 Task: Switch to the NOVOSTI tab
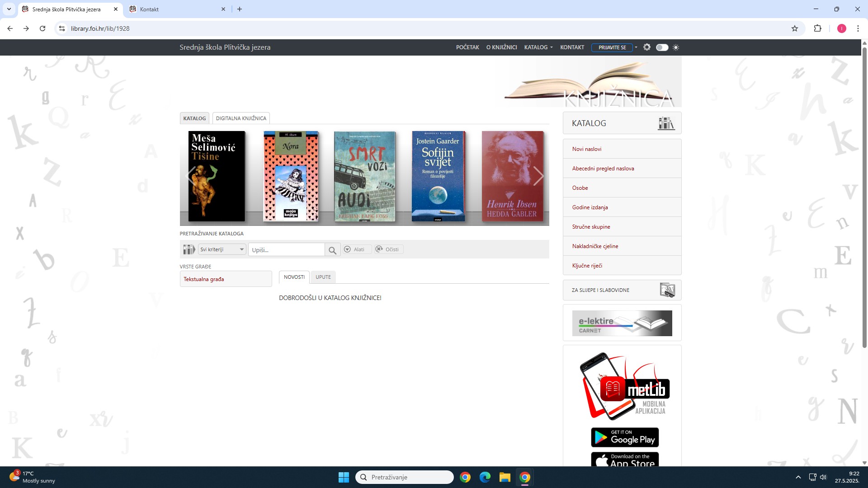294,277
